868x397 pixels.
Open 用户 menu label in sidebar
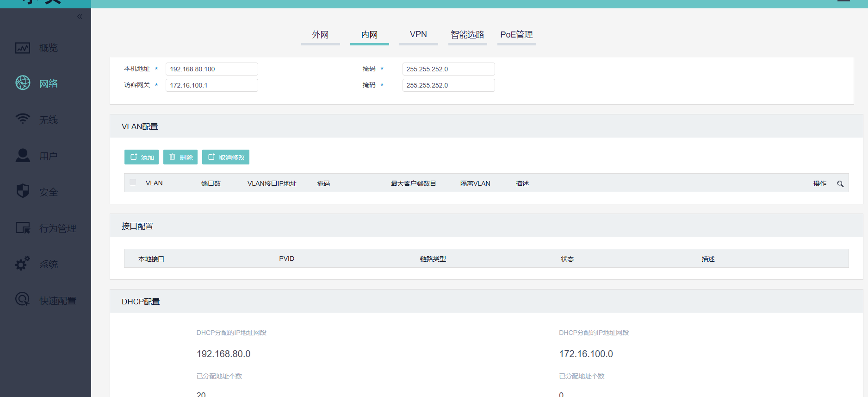pos(49,156)
